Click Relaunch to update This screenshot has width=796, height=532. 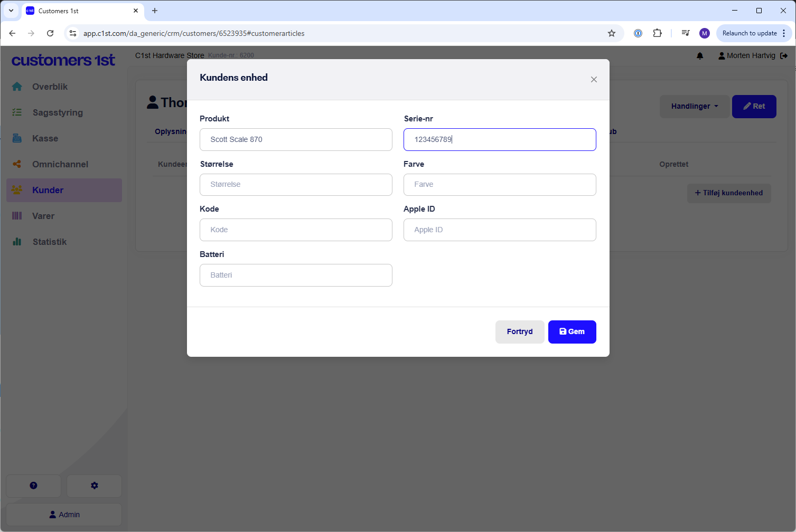click(x=750, y=33)
